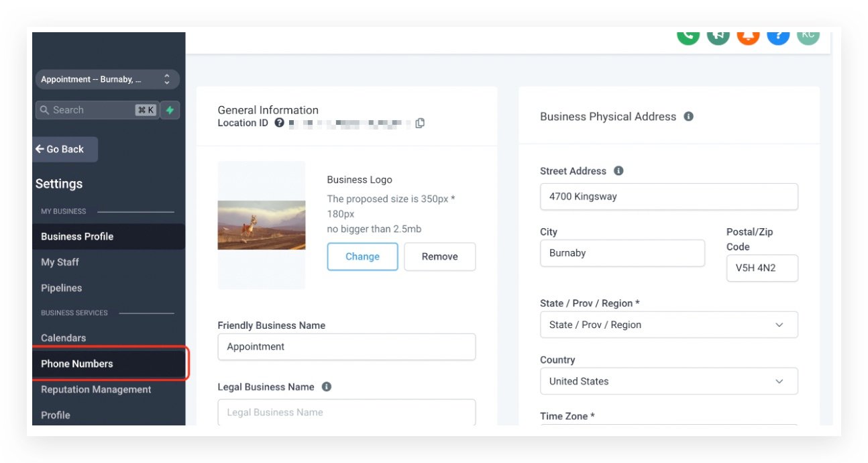Click the green phone dialer icon
The height and width of the screenshot is (463, 868).
coord(688,36)
